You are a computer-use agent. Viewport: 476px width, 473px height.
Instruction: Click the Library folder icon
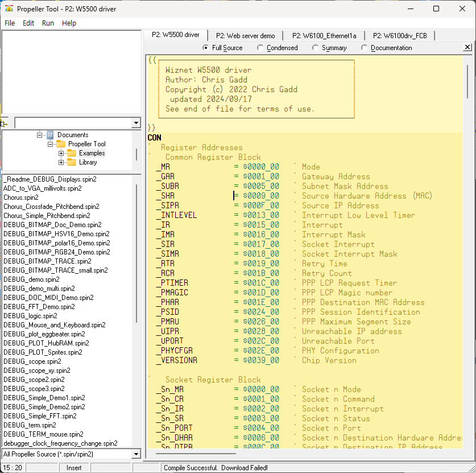(71, 162)
